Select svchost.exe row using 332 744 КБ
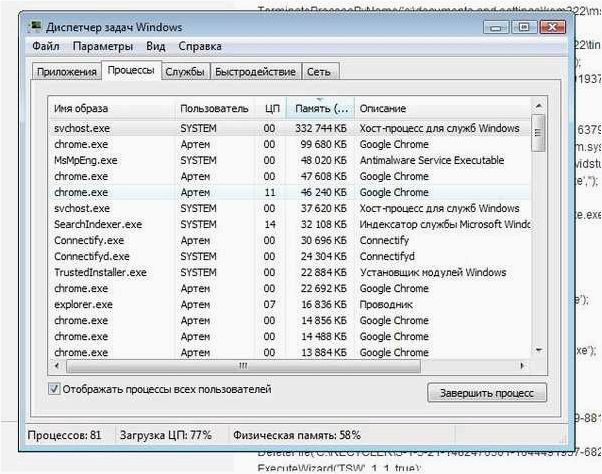 click(290, 128)
